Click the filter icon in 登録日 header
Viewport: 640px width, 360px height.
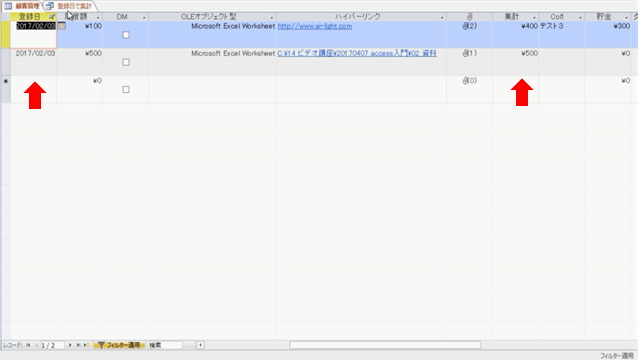click(52, 17)
